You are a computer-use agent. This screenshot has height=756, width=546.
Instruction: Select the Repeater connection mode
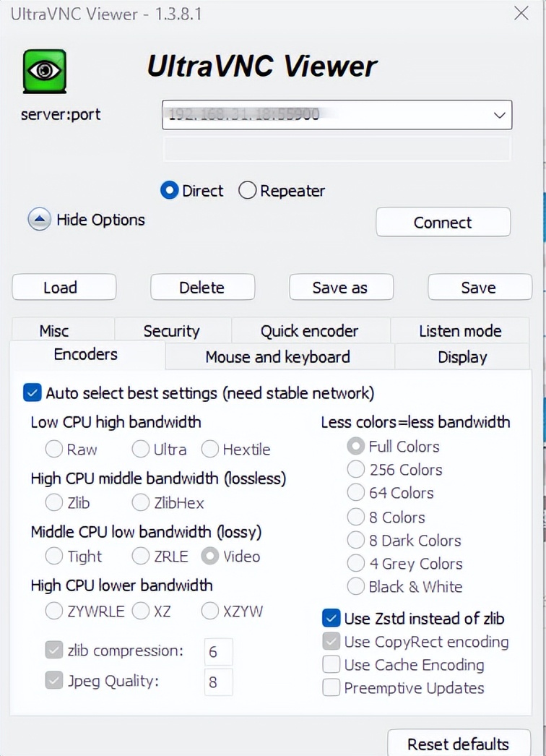coord(248,191)
